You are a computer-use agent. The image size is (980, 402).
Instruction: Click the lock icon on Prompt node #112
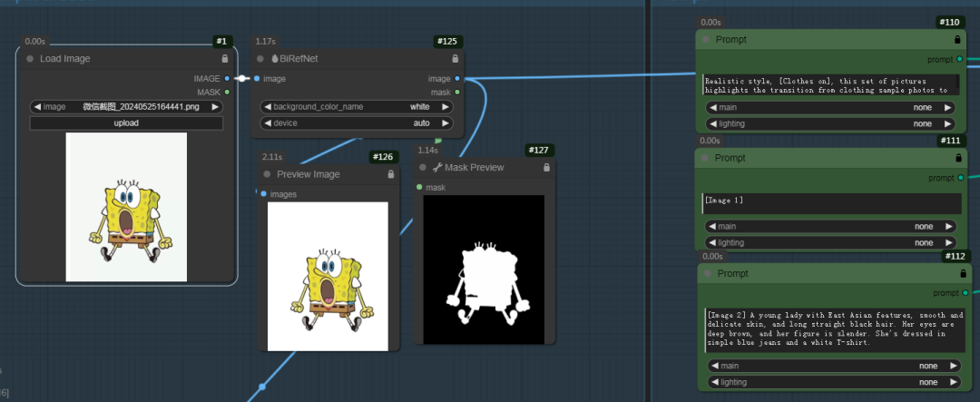[x=963, y=273]
